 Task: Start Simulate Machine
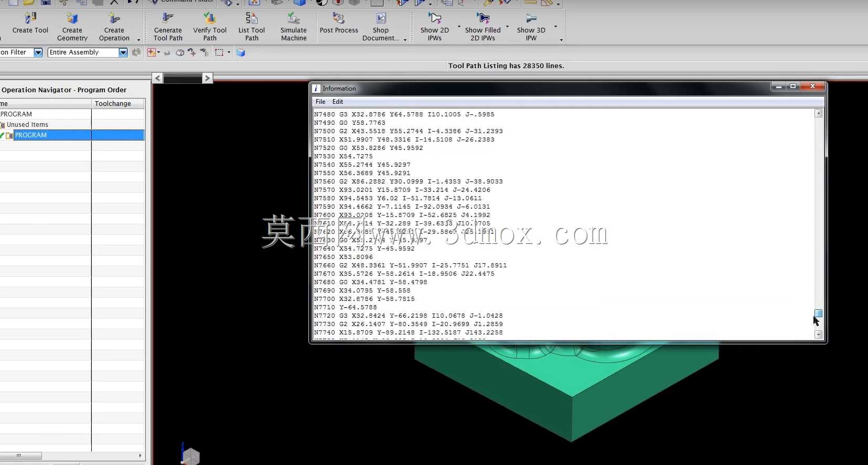294,27
